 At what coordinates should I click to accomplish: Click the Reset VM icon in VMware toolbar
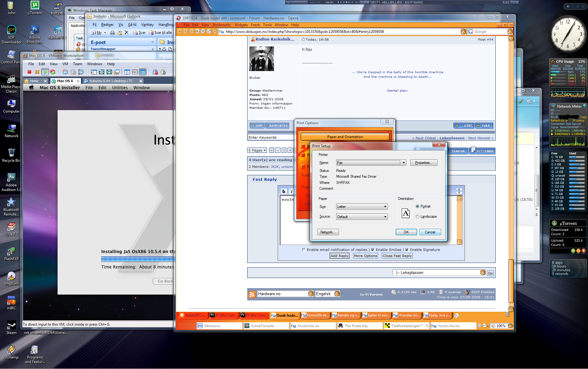[53, 72]
